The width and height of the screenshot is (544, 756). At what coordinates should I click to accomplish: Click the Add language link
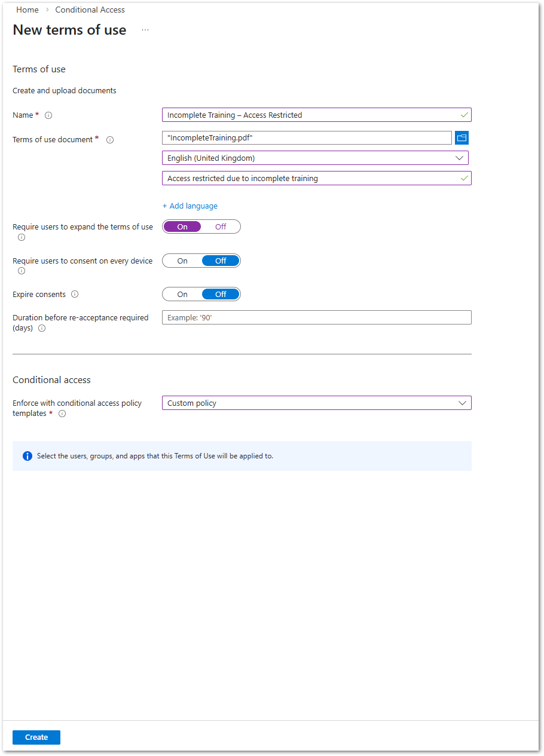[x=190, y=206]
